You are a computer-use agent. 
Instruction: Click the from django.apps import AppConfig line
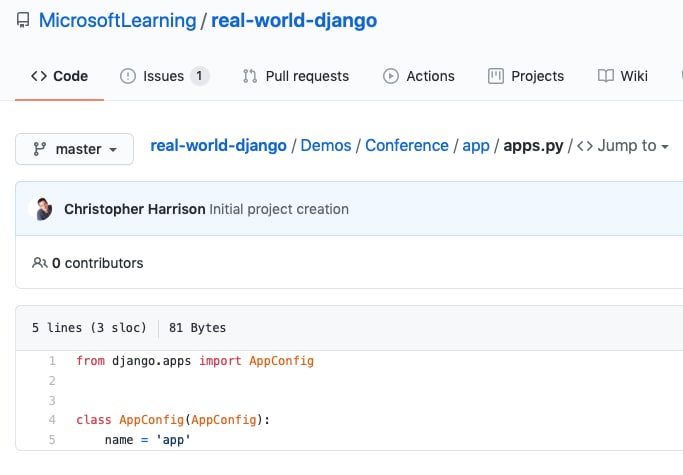coord(195,361)
